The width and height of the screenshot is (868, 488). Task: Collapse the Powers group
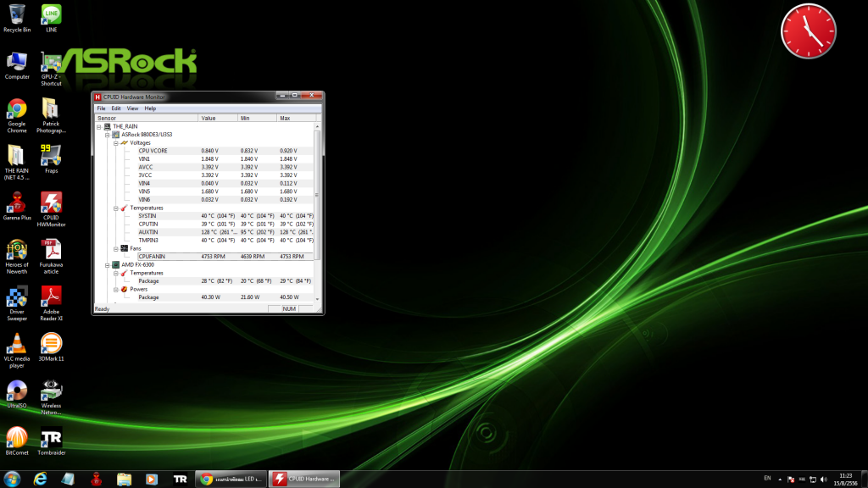(x=115, y=290)
